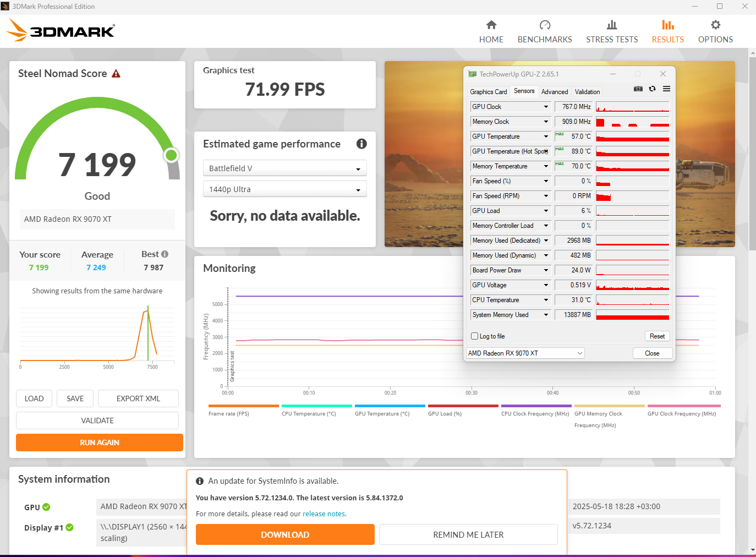Toggle the GPU Load (%) legend item
The width and height of the screenshot is (756, 557).
(463, 410)
